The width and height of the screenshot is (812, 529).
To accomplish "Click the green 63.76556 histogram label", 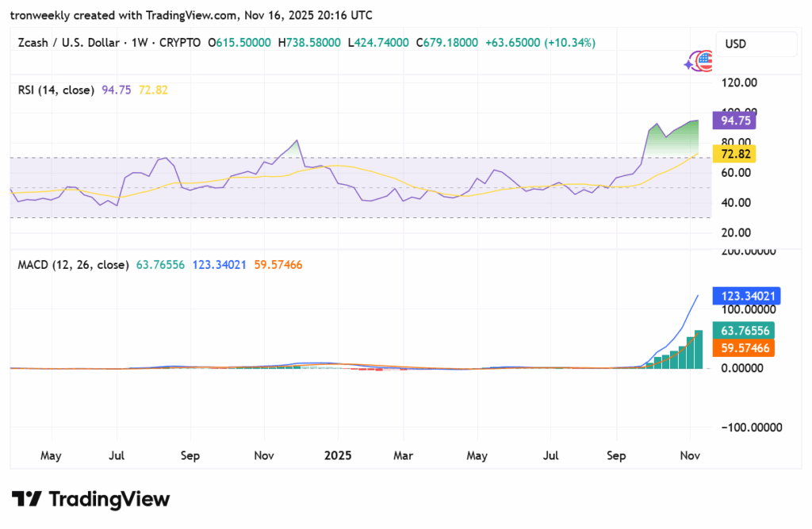I will (x=743, y=331).
